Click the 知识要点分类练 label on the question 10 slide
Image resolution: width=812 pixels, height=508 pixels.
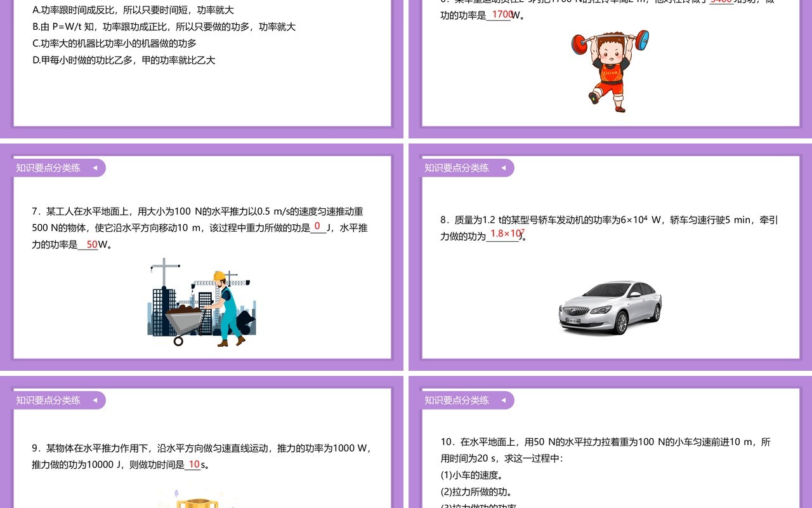[457, 401]
